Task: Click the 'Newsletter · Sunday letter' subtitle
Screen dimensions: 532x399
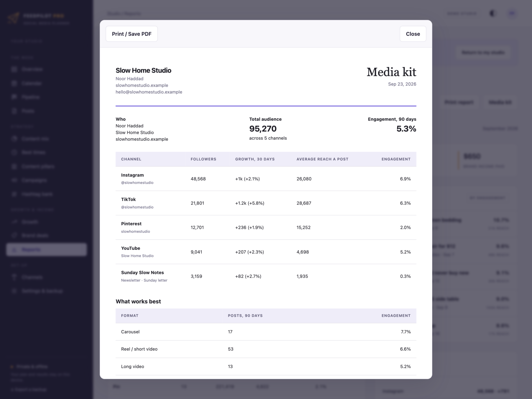Action: click(144, 280)
